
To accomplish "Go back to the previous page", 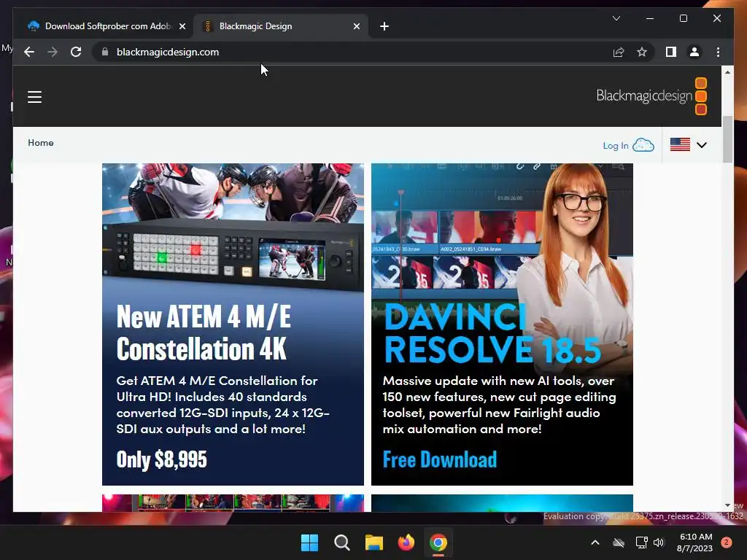I will click(x=29, y=52).
